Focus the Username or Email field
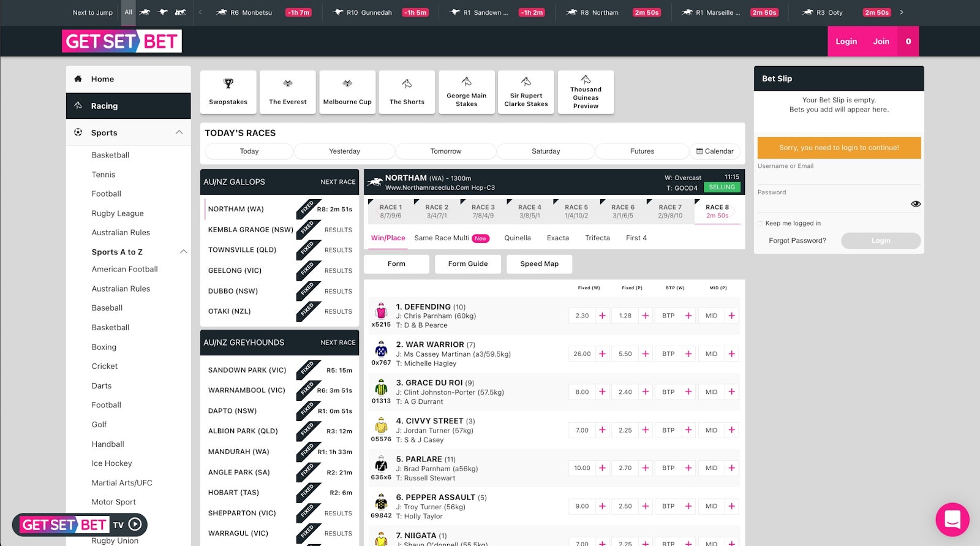 pos(839,176)
